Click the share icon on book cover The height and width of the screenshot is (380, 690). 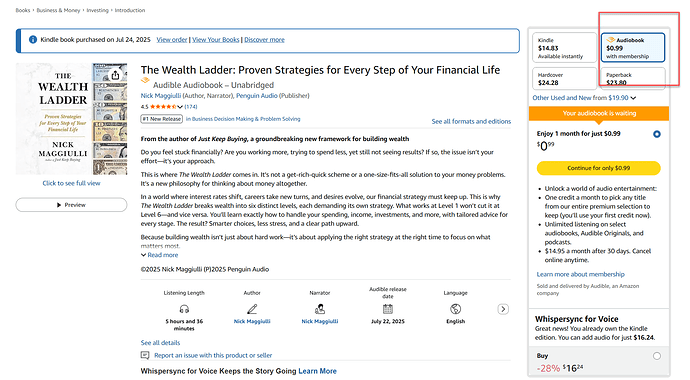point(115,75)
